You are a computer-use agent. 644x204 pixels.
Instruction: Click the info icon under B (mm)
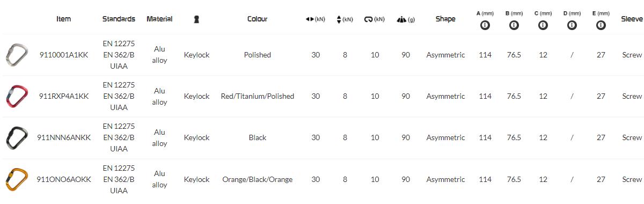coord(514,25)
